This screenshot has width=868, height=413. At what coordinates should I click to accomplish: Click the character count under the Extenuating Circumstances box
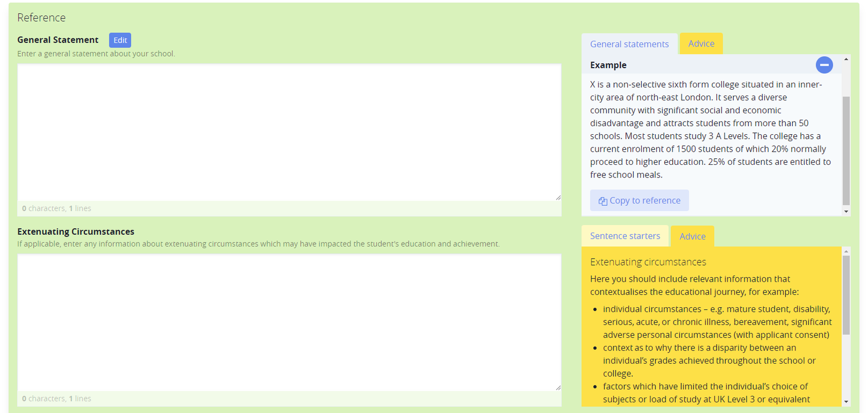click(57, 399)
